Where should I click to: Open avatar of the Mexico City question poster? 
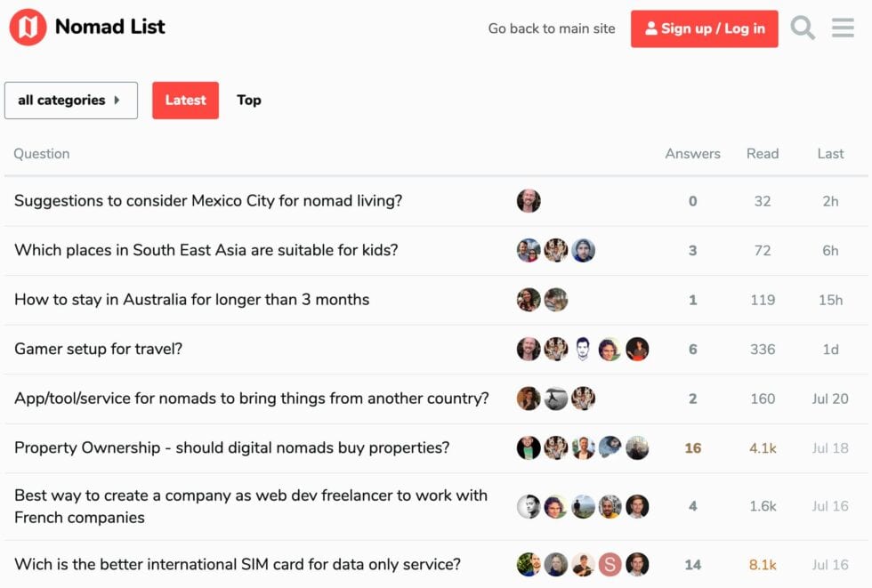pos(529,201)
